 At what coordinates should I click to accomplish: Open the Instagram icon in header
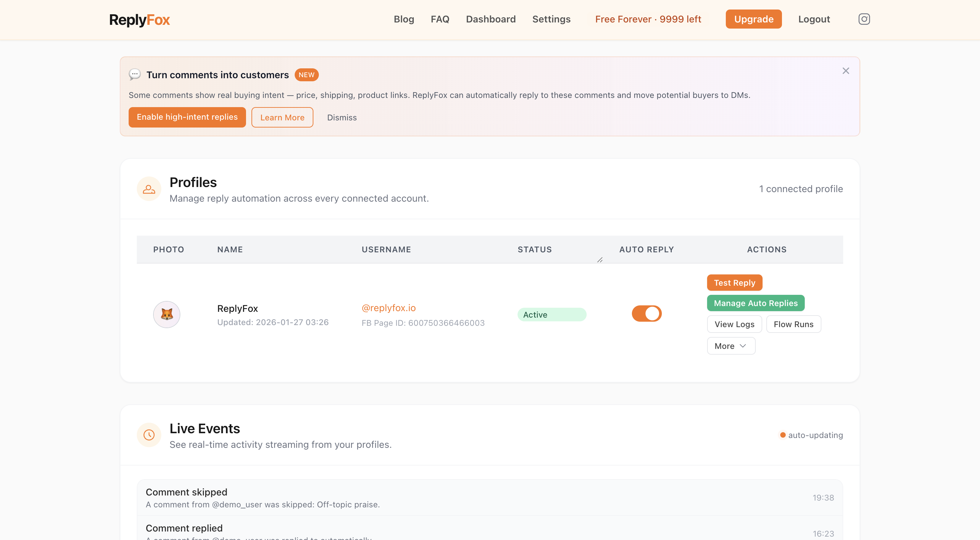pyautogui.click(x=864, y=19)
